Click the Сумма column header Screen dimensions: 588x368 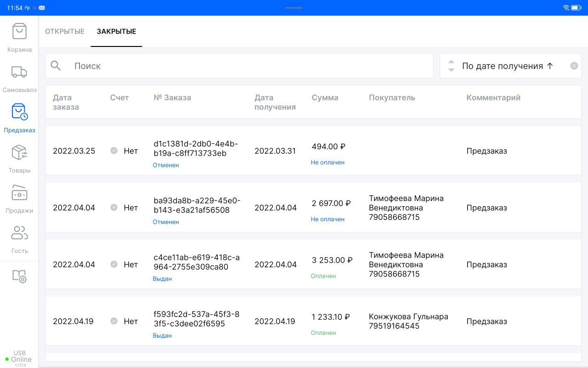[x=325, y=98]
